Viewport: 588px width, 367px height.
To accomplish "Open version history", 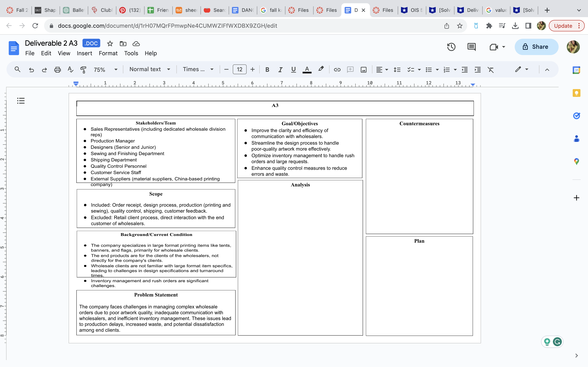I will coord(451,47).
